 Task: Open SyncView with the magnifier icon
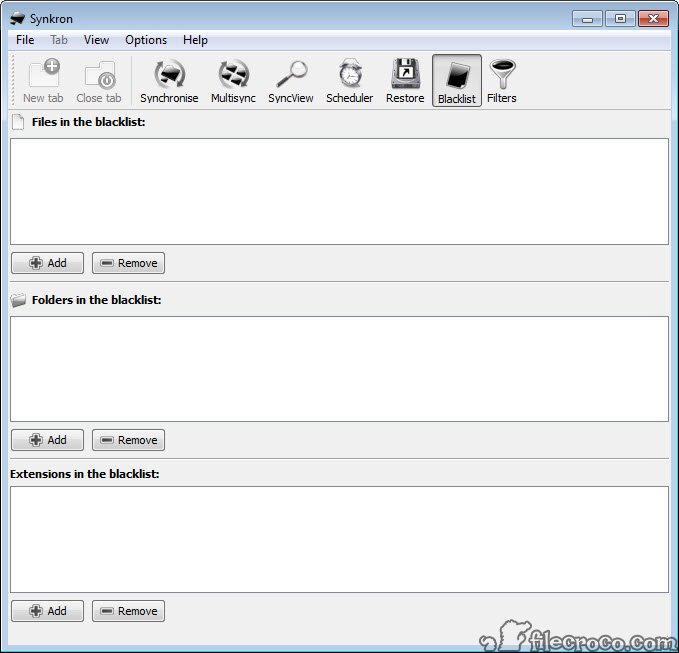coord(291,81)
